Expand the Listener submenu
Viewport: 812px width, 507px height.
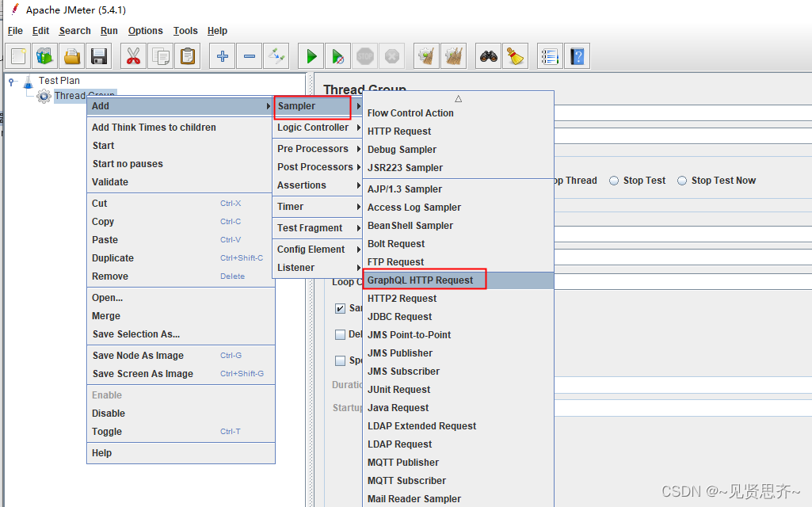pyautogui.click(x=318, y=268)
